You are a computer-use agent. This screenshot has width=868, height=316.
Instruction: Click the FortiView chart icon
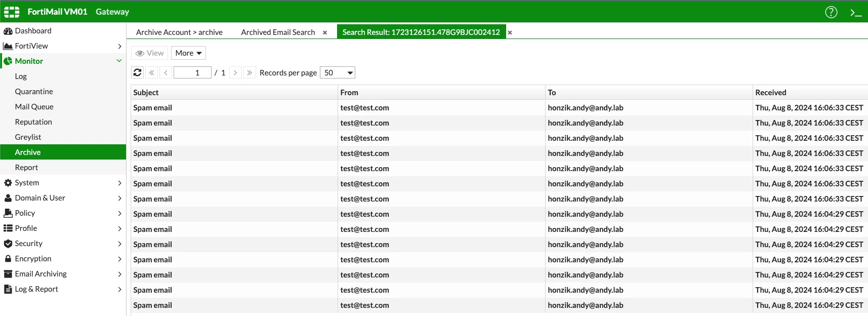coord(8,46)
